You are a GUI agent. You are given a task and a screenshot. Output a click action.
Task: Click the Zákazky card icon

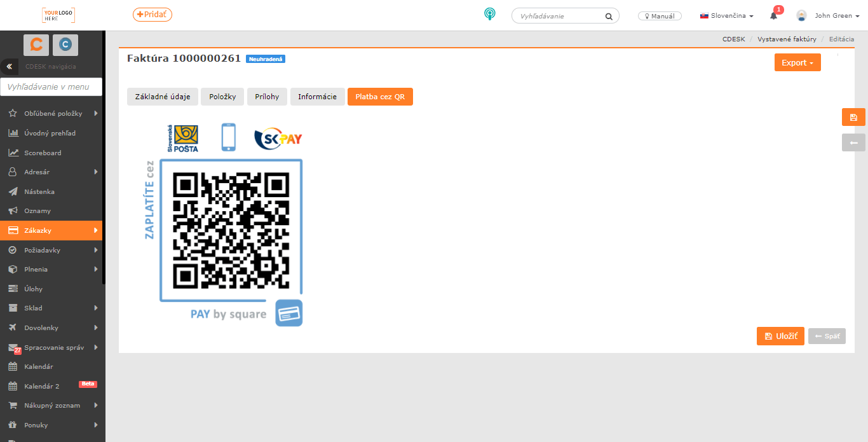point(13,230)
